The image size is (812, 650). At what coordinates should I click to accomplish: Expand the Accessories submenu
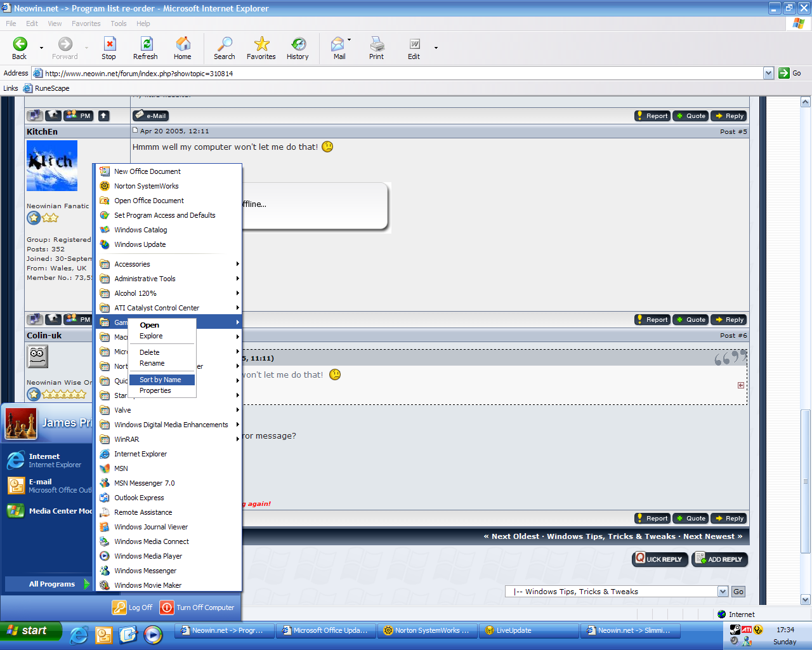tap(168, 264)
